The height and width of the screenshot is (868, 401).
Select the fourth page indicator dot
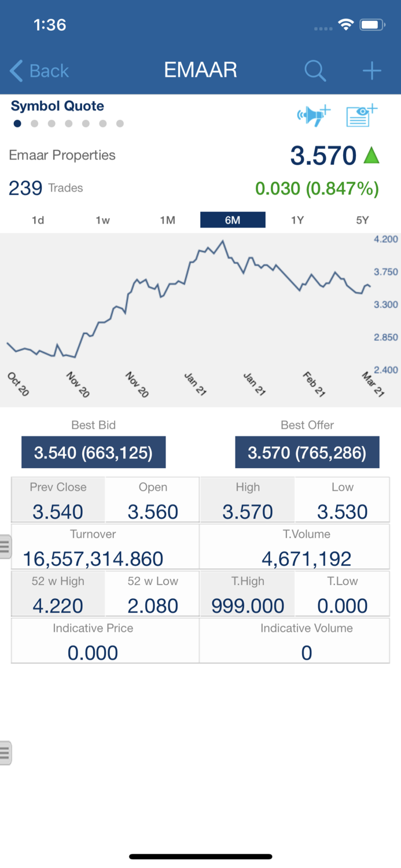point(69,123)
